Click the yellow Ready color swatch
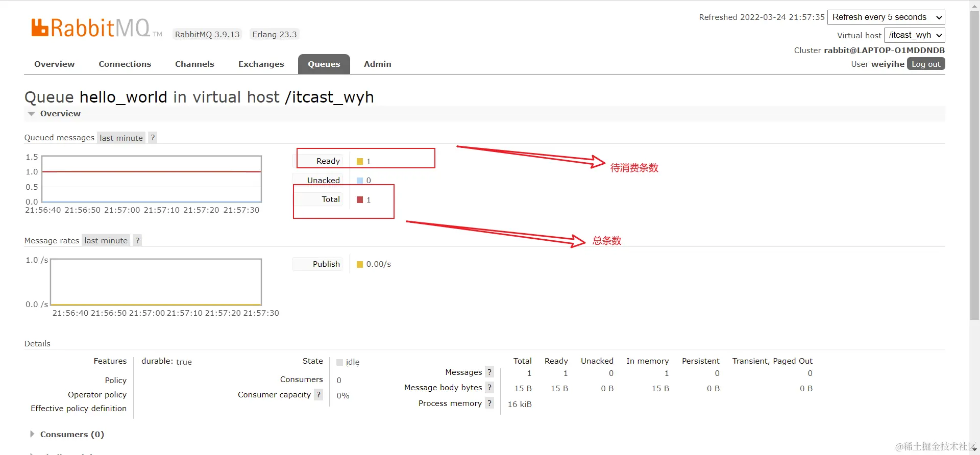Viewport: 980px width, 455px height. [360, 162]
